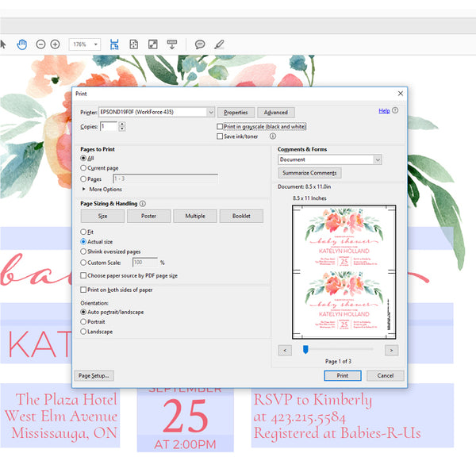
Task: Click the zoom in plus icon
Action: click(55, 44)
